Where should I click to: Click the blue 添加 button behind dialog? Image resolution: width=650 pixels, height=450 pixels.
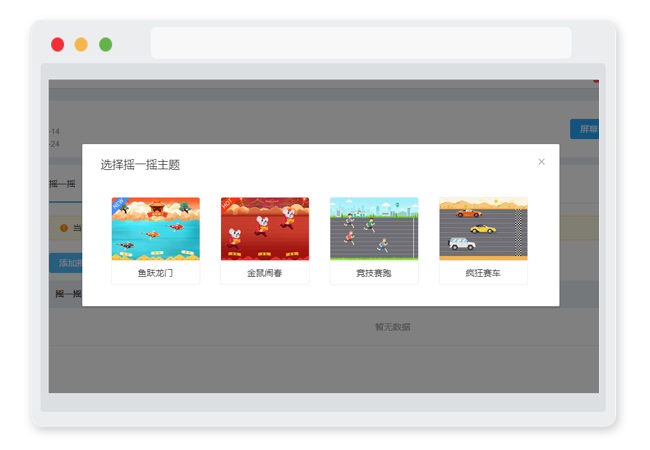66,263
